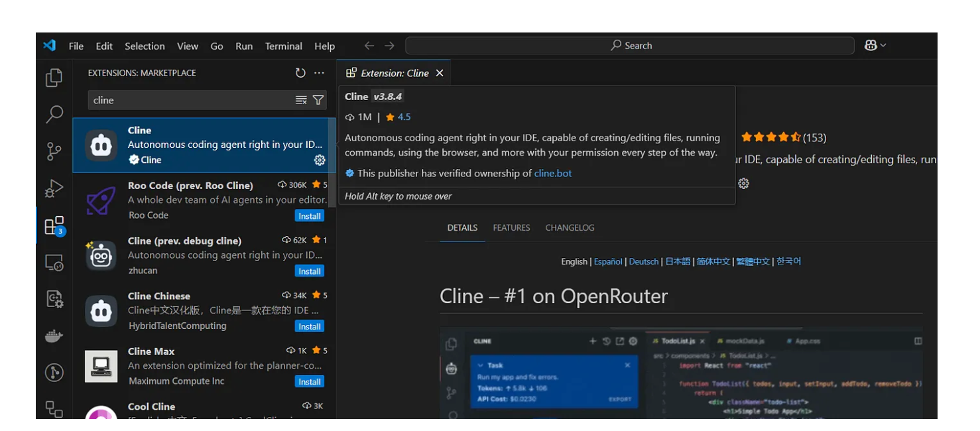Close the Extension: Cline tab
Image resolution: width=980 pixels, height=431 pixels.
(x=440, y=73)
